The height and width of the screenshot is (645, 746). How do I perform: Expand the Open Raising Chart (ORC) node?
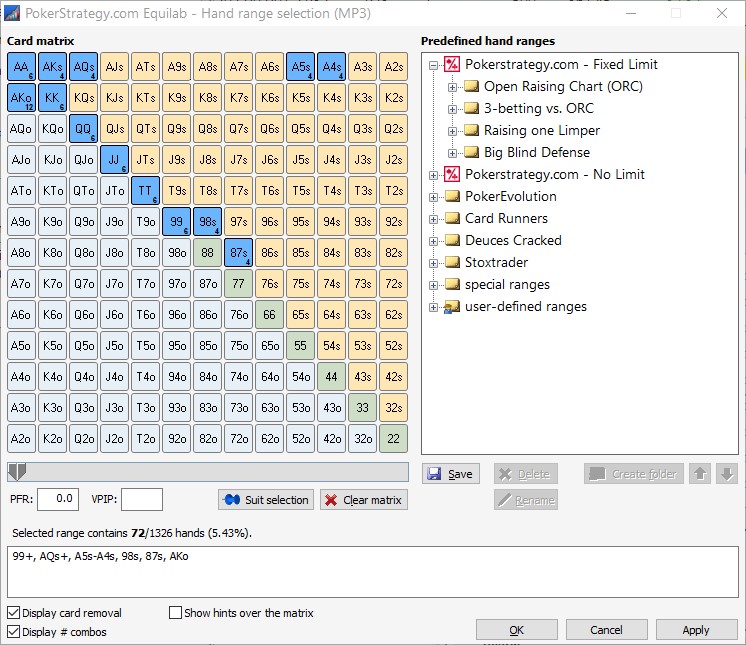point(452,87)
